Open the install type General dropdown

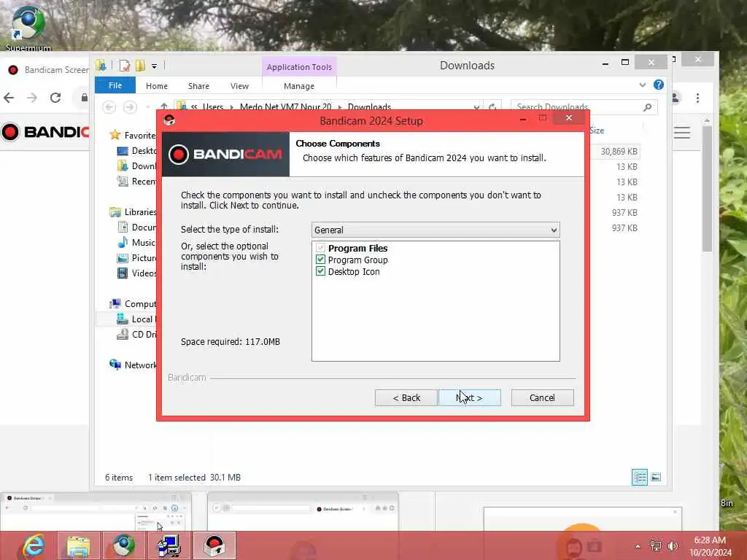point(436,230)
